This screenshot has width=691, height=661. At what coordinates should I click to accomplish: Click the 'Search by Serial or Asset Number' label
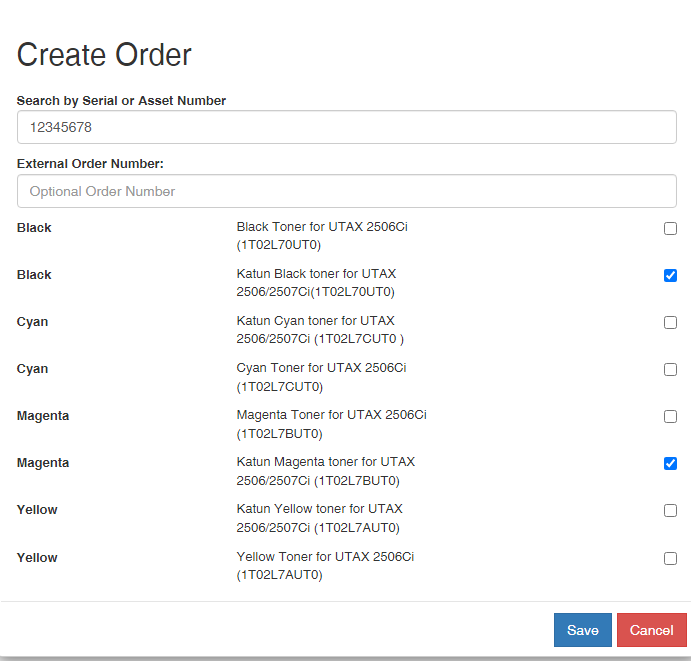[x=121, y=101]
